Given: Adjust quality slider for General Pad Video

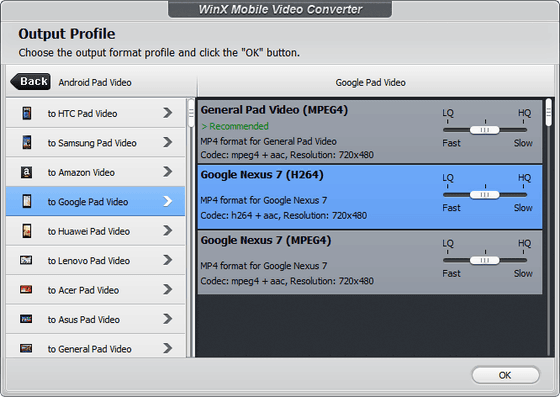Looking at the screenshot, I should 485,130.
